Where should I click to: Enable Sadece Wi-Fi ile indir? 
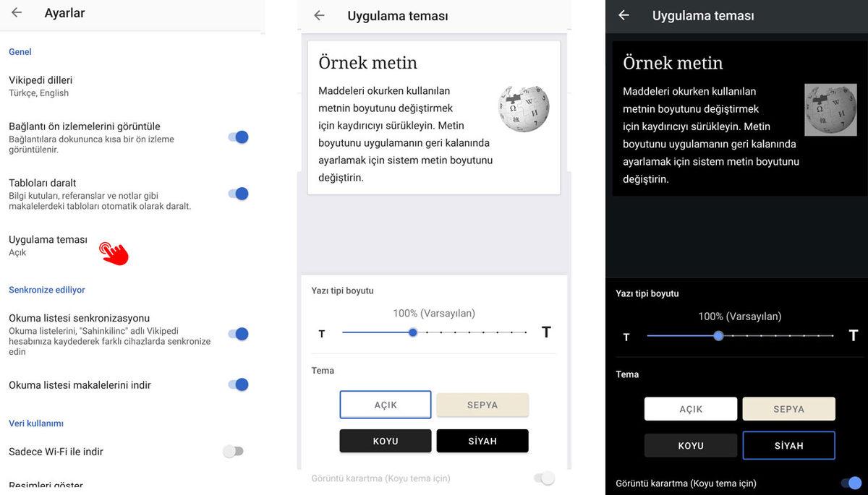tap(233, 450)
